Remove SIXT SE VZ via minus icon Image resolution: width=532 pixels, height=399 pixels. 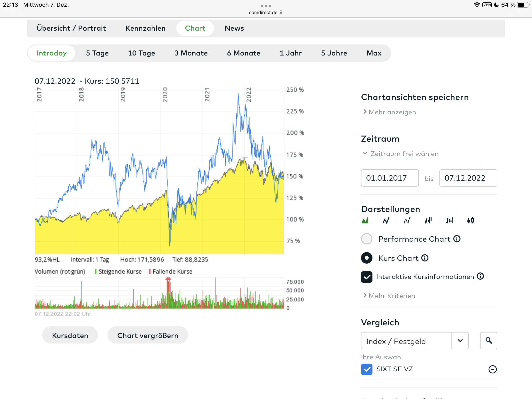pos(492,369)
